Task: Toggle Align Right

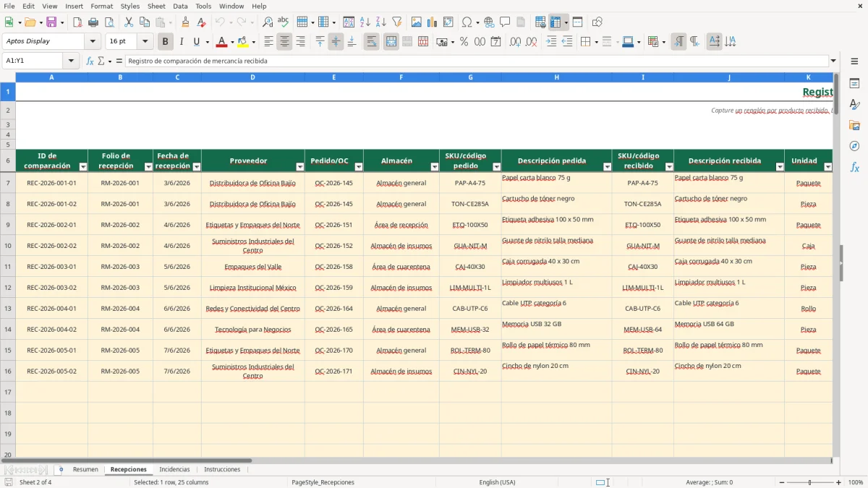Action: [300, 42]
